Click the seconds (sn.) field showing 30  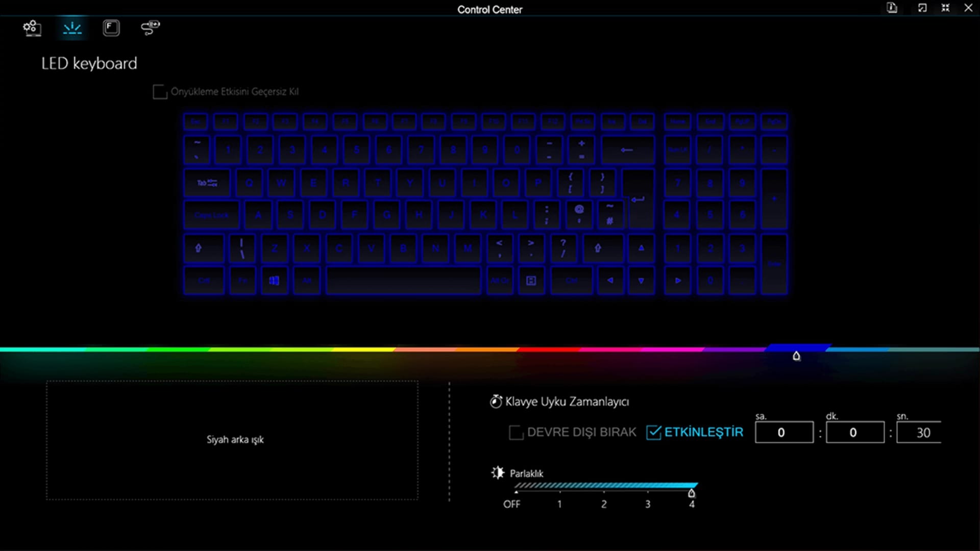(919, 433)
